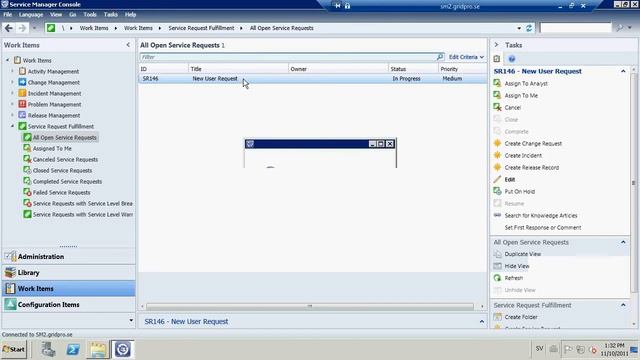
Task: Click Set First Response or Comment task
Action: coord(542,227)
